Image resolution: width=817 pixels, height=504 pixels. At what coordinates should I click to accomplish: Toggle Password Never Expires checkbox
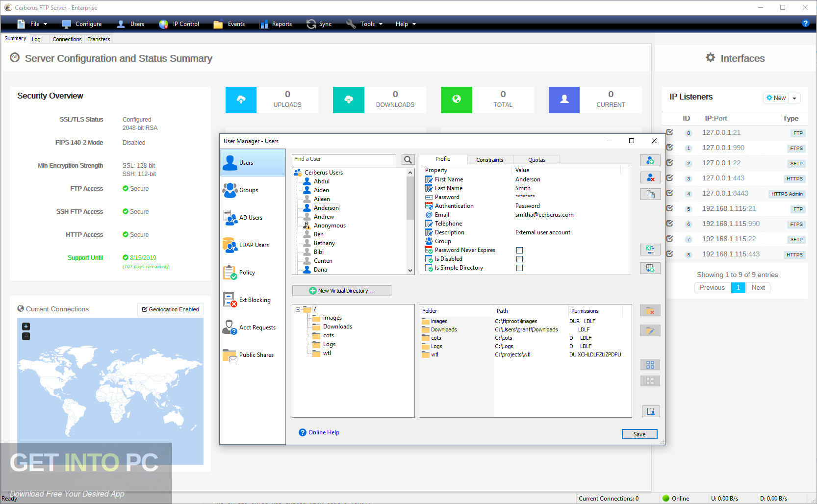point(519,250)
